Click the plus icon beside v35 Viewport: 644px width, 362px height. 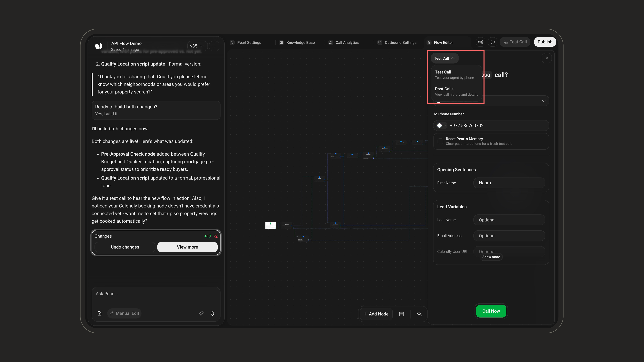[214, 46]
